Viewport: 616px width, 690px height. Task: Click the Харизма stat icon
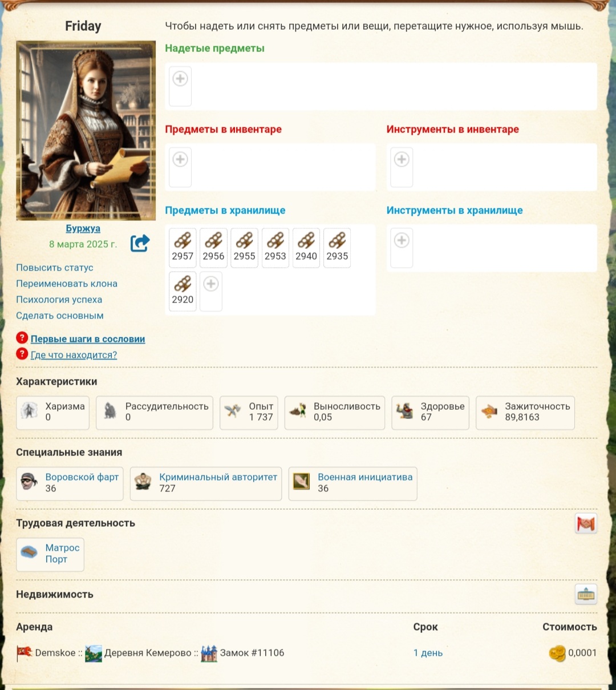pos(30,411)
